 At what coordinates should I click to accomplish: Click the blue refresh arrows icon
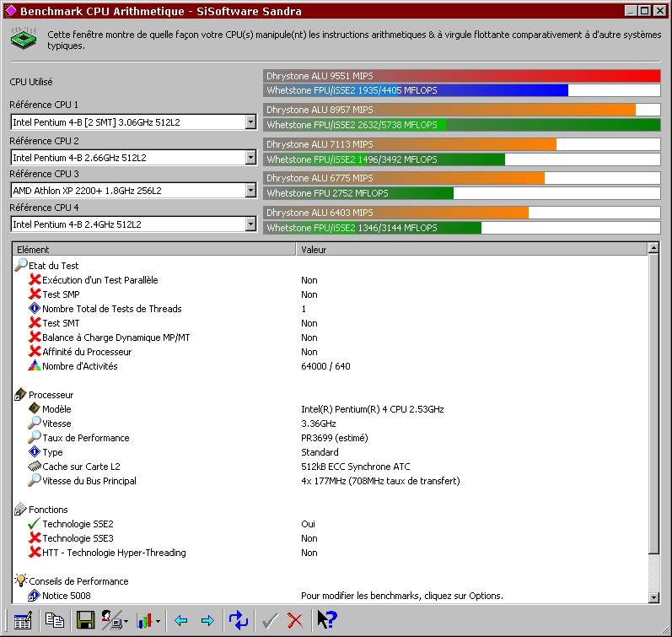click(x=239, y=620)
